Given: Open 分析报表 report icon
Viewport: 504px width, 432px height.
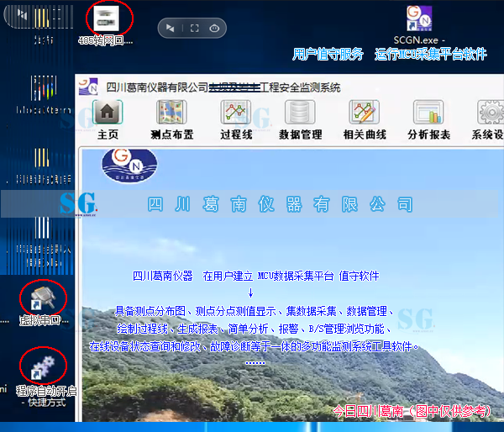Looking at the screenshot, I should (x=428, y=113).
